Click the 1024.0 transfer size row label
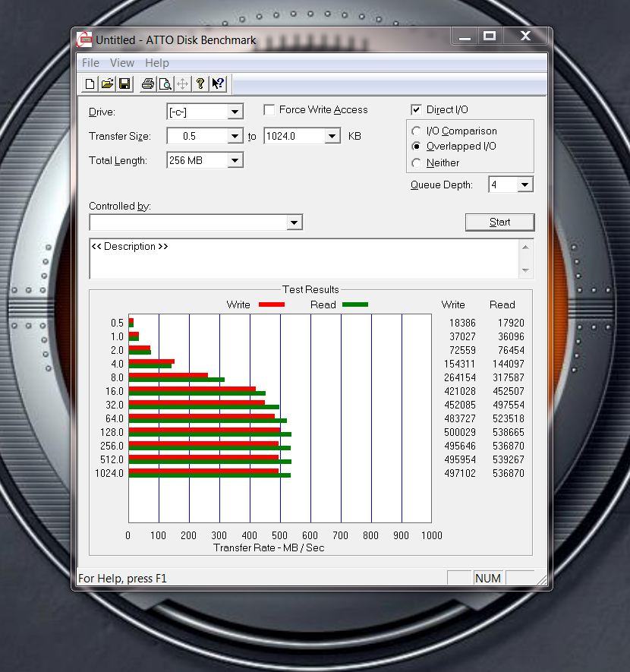Screen dimensions: 630x672 [109, 474]
